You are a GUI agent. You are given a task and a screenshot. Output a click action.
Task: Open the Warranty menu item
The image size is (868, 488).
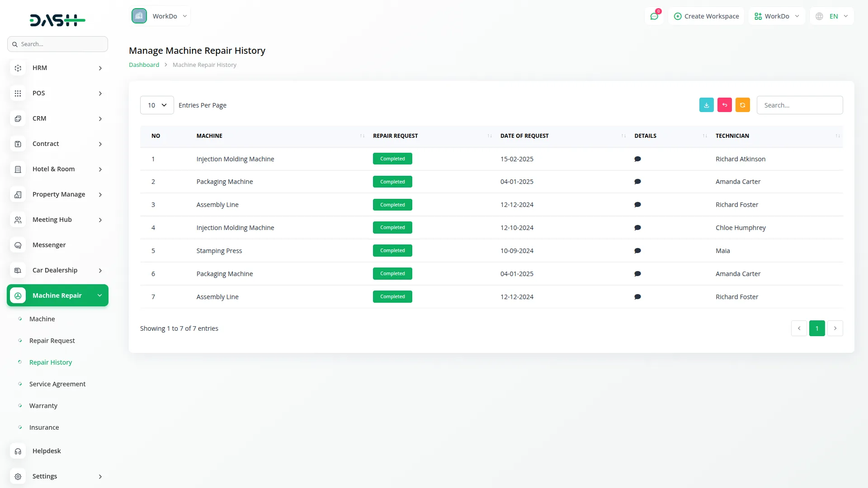pos(43,405)
